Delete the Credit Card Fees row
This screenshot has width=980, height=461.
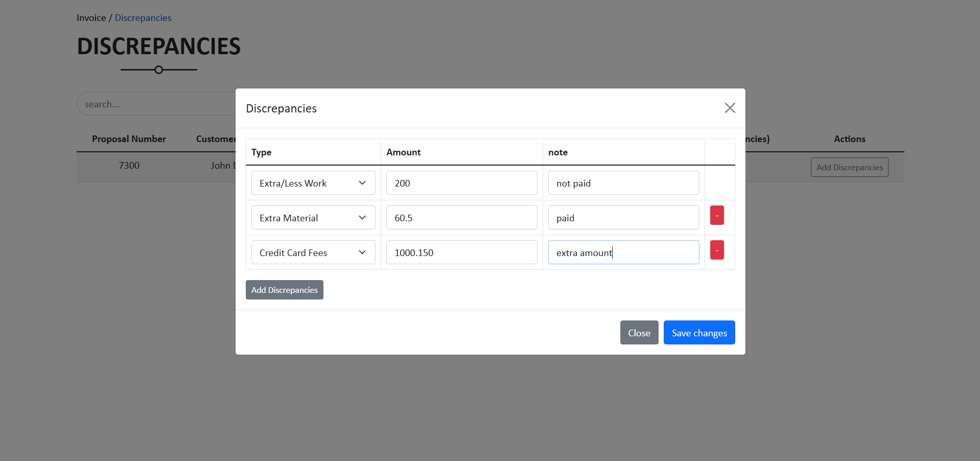pos(717,250)
